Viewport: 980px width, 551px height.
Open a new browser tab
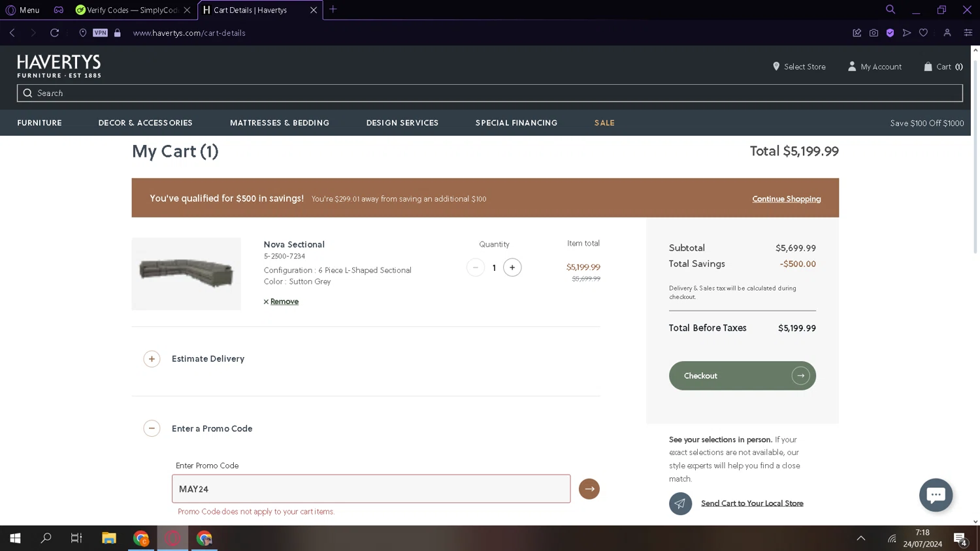tap(333, 9)
